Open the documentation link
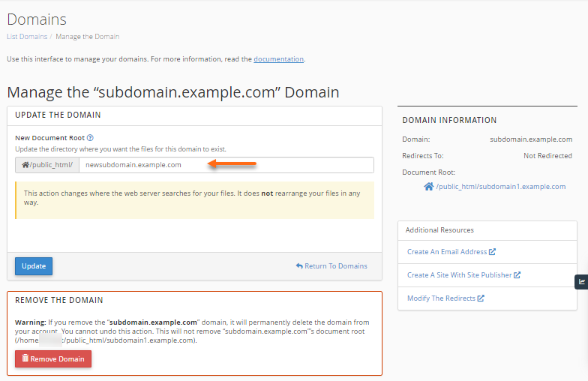 [x=278, y=58]
